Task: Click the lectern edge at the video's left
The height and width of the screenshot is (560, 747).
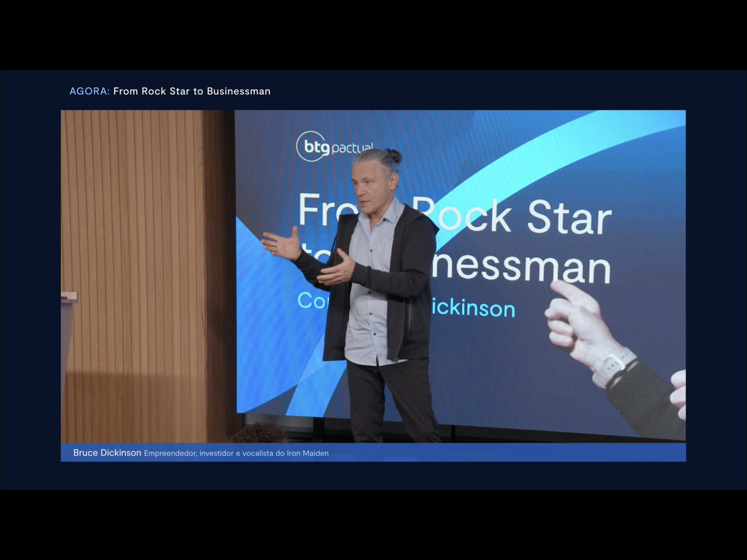Action: pos(69,297)
